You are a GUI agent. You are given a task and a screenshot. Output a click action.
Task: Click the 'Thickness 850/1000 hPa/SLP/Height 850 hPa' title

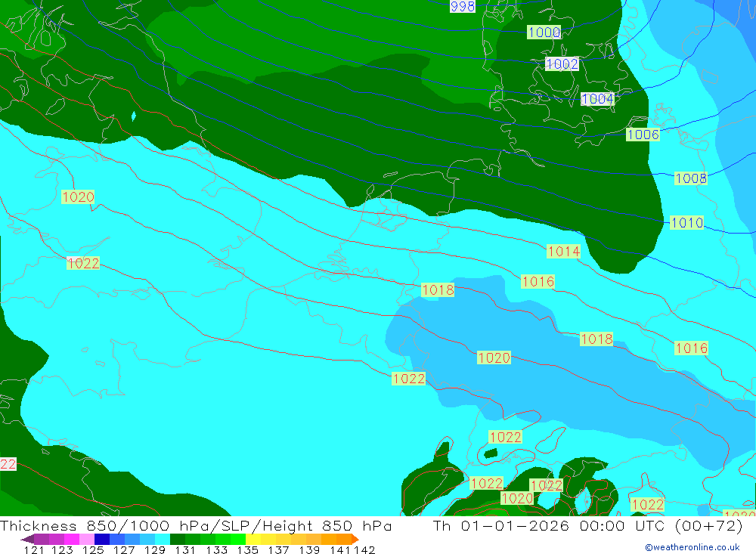[196, 525]
